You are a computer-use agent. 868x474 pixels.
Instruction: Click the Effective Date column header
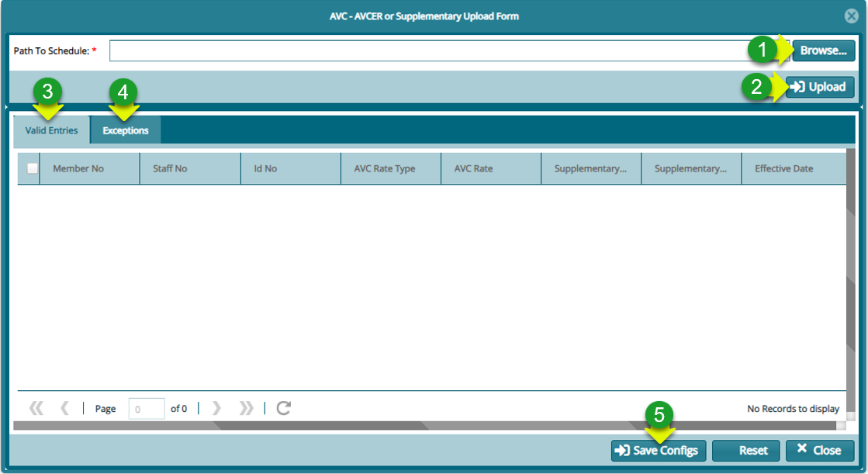(783, 168)
